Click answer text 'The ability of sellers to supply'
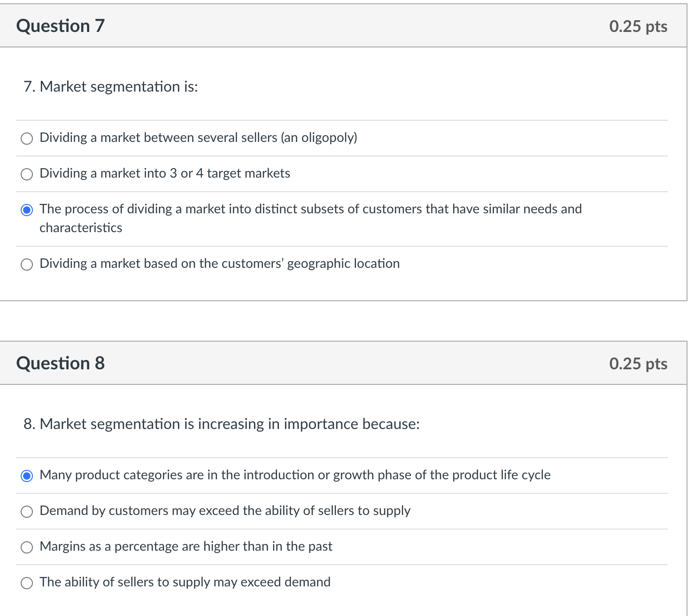Viewport: 695px width, 616px height. tap(185, 582)
